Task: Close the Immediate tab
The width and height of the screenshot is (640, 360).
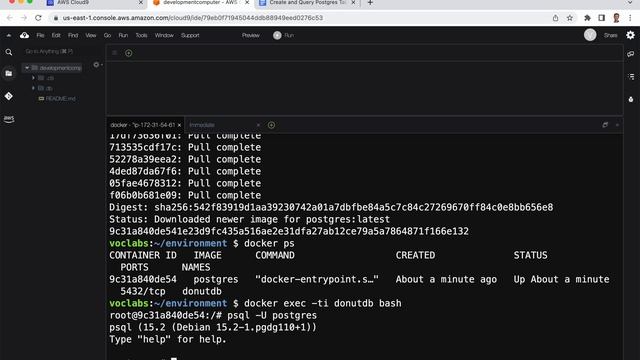Action: (258, 125)
